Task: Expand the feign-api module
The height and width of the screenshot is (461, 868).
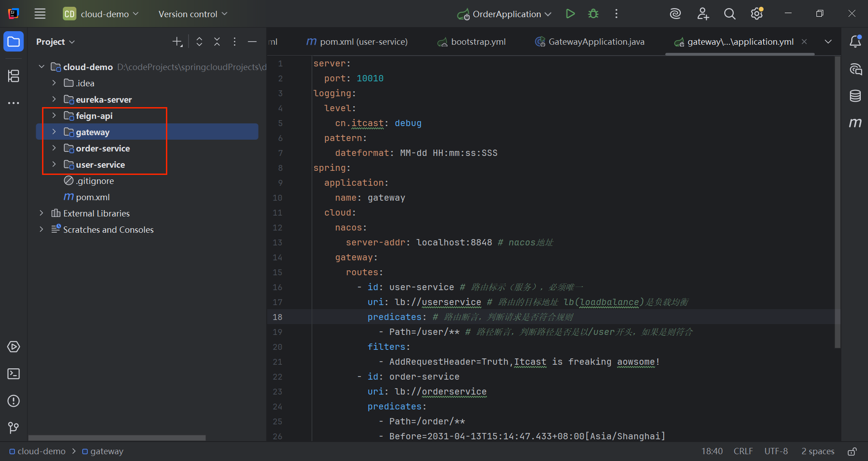Action: (x=54, y=116)
